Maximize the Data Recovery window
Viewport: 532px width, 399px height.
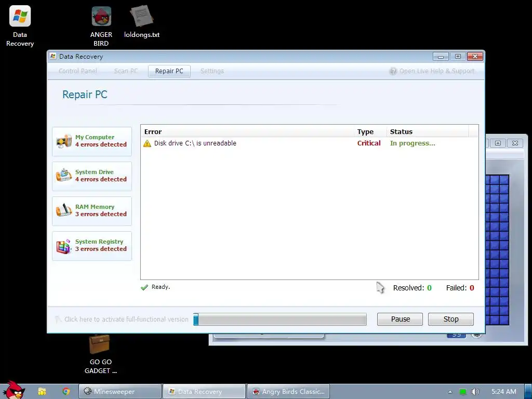point(458,56)
